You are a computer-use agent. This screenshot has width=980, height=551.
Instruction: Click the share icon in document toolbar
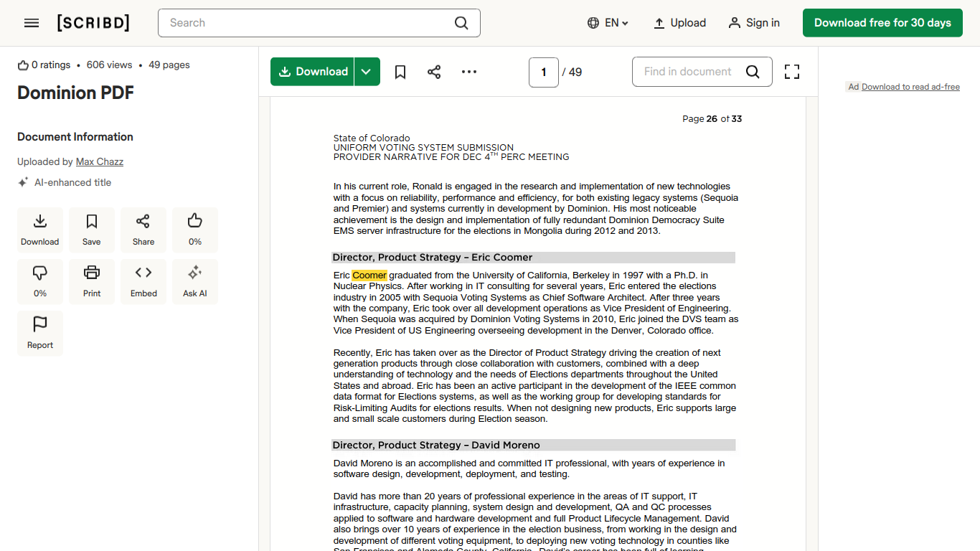pos(434,72)
